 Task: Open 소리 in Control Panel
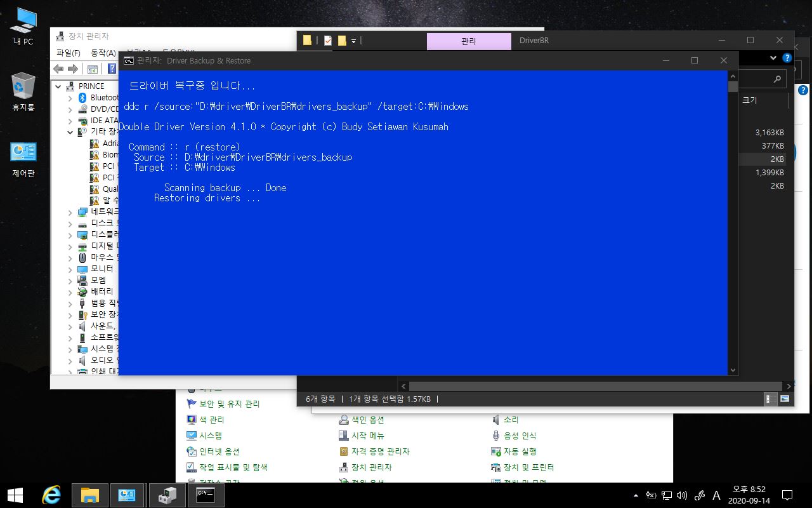(x=505, y=420)
